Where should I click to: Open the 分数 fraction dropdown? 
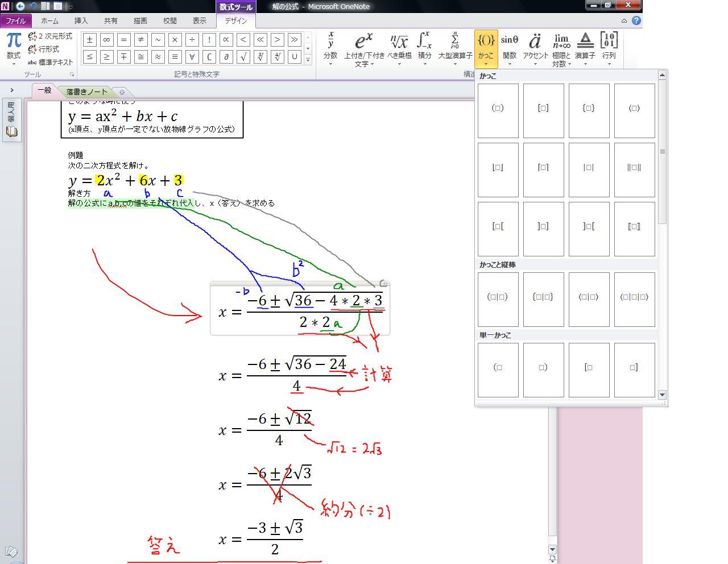330,49
